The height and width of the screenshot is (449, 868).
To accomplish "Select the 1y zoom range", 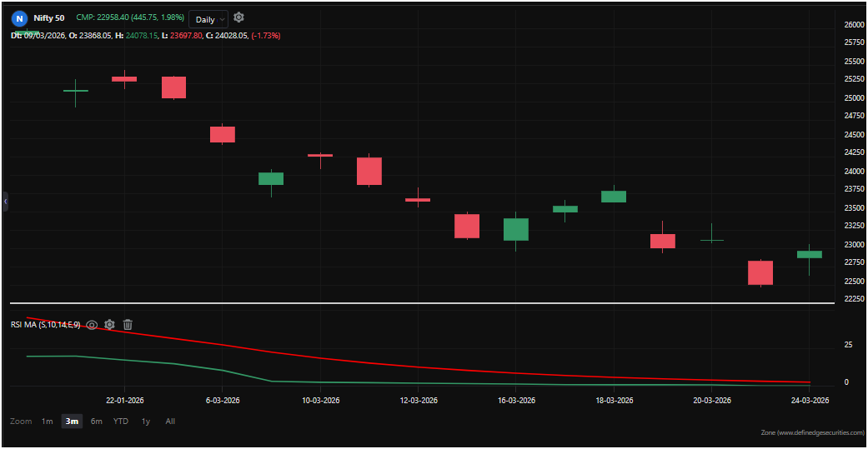I will point(146,422).
